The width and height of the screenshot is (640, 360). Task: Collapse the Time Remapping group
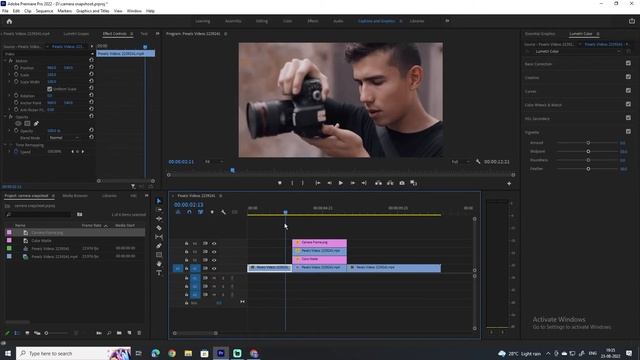[x=5, y=145]
